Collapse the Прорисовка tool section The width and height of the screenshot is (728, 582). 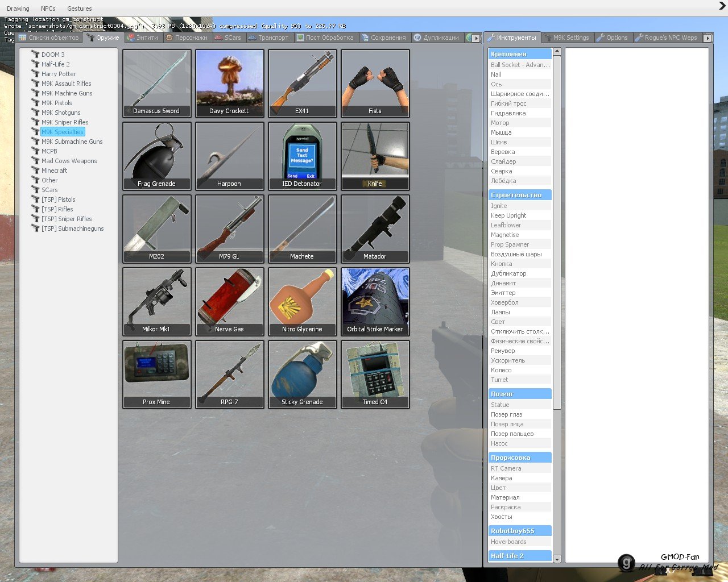pos(520,458)
